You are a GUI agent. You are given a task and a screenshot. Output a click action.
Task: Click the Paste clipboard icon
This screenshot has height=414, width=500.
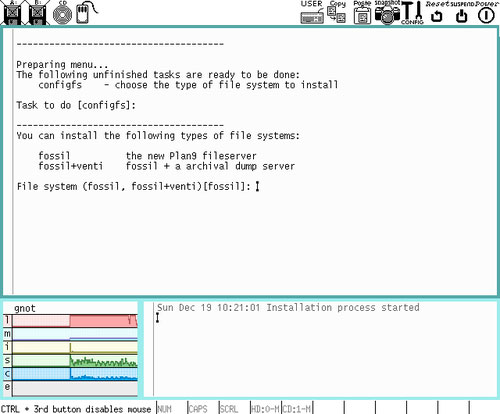tap(362, 13)
